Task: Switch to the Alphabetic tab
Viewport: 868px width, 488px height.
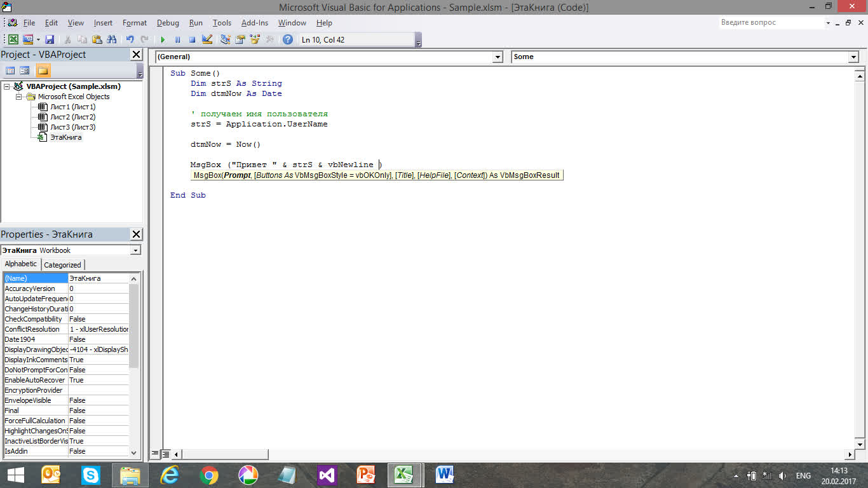Action: point(21,264)
